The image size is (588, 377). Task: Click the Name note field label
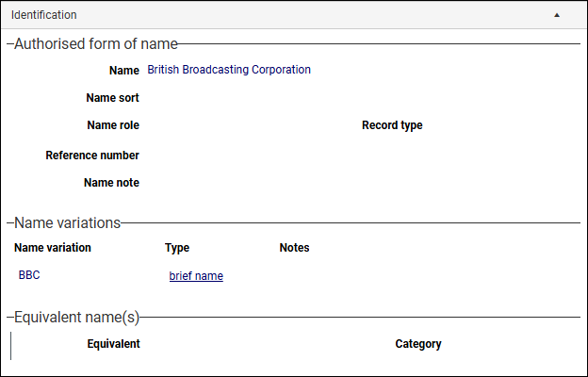(x=111, y=183)
